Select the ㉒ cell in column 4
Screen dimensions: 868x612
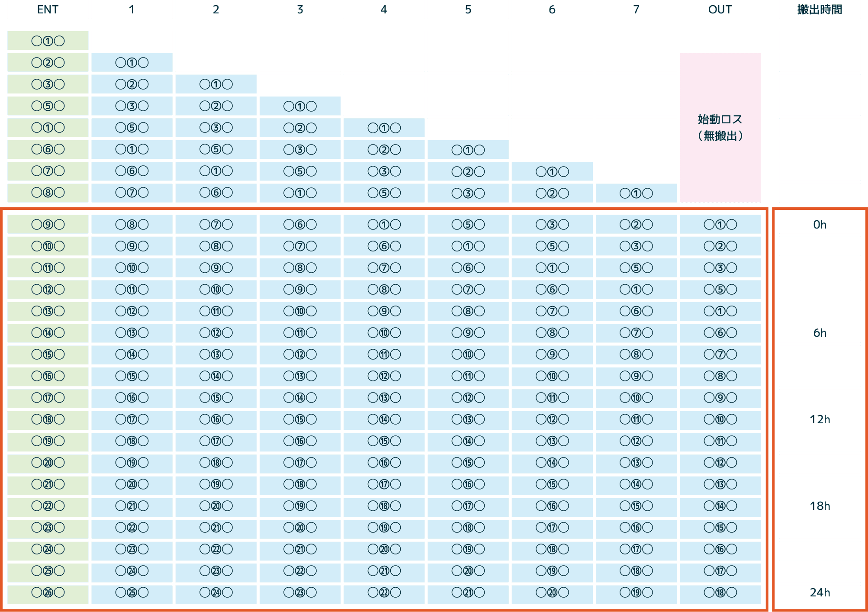[x=384, y=594]
